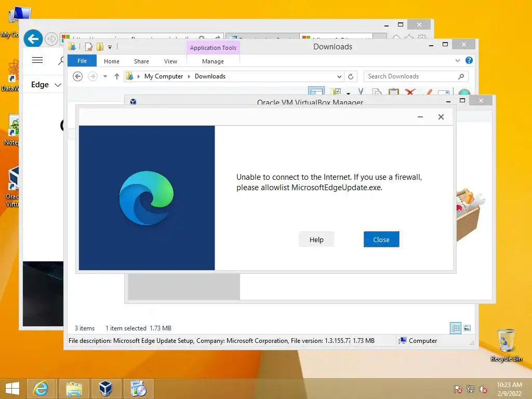Screen dimensions: 532x399
Task: Open the hamburger menu on the web page
Action: point(37,60)
